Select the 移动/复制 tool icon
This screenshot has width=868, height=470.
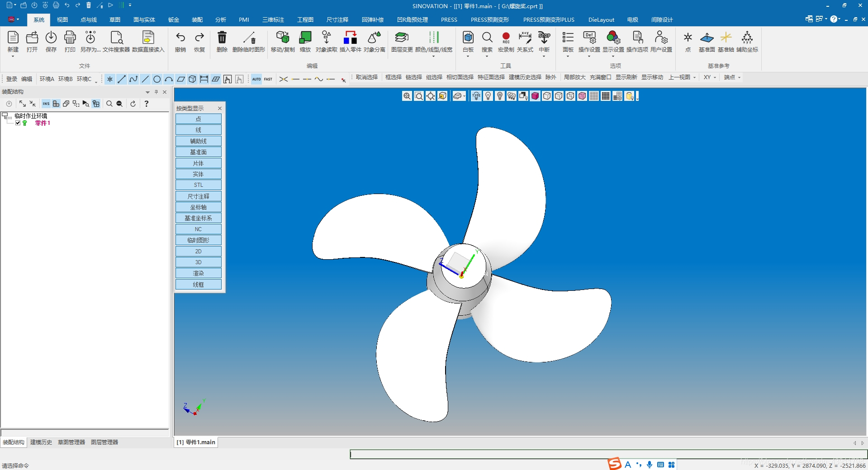[x=283, y=38]
